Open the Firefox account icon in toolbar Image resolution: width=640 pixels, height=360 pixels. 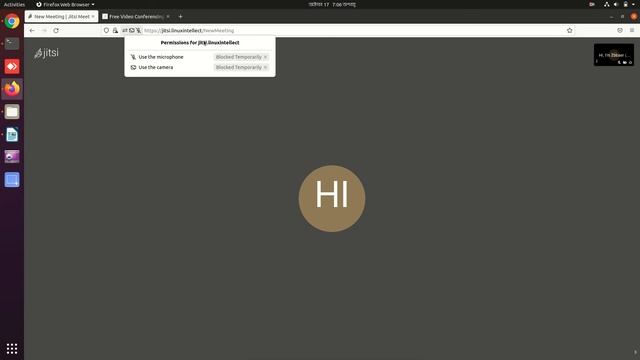[620, 31]
